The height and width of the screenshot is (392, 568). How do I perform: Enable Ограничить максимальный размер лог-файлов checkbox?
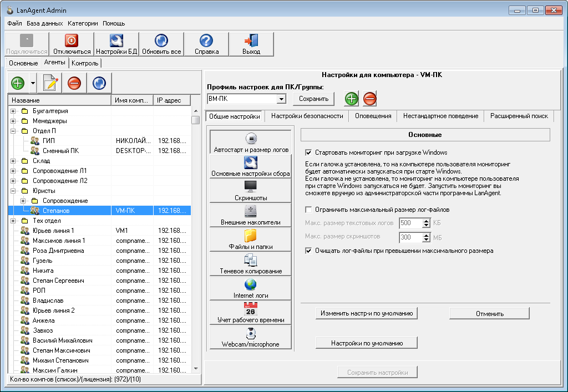(309, 210)
